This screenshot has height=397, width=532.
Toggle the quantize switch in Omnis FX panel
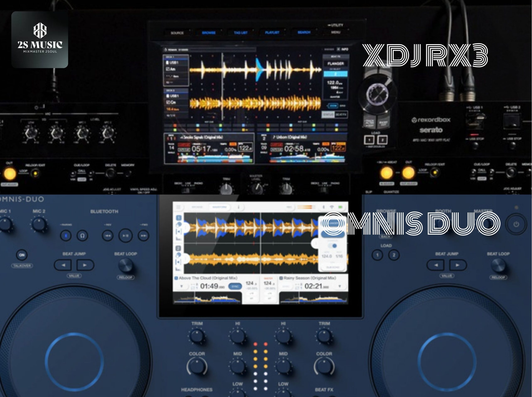(333, 246)
